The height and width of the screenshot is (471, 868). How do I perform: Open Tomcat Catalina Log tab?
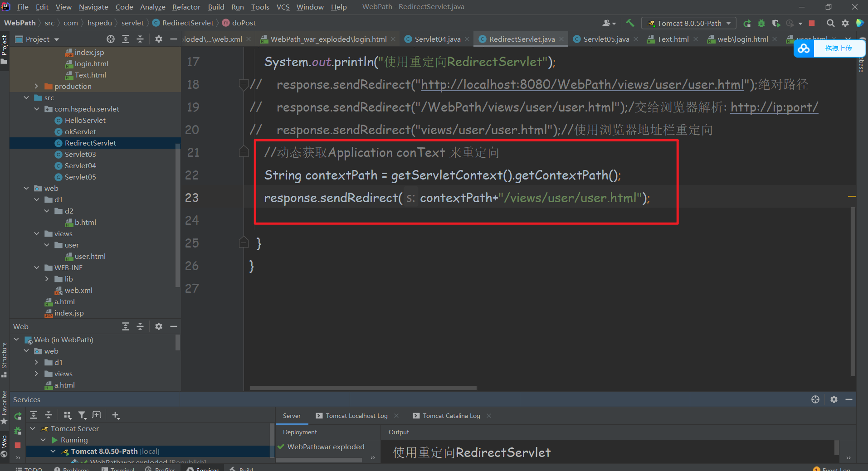click(x=451, y=416)
